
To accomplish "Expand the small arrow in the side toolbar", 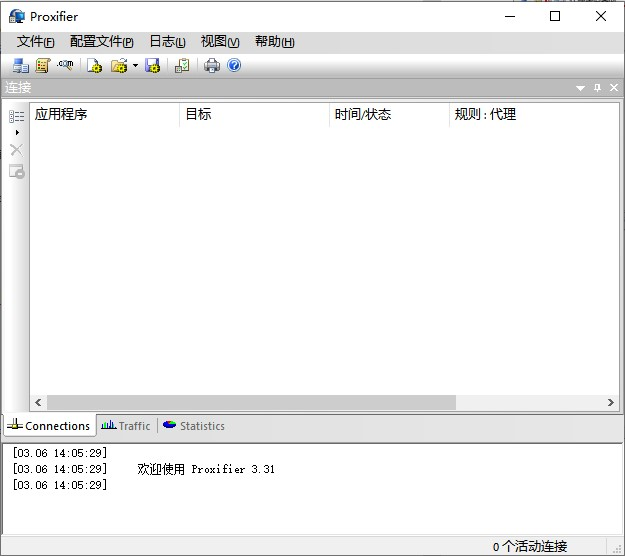I will tap(17, 132).
